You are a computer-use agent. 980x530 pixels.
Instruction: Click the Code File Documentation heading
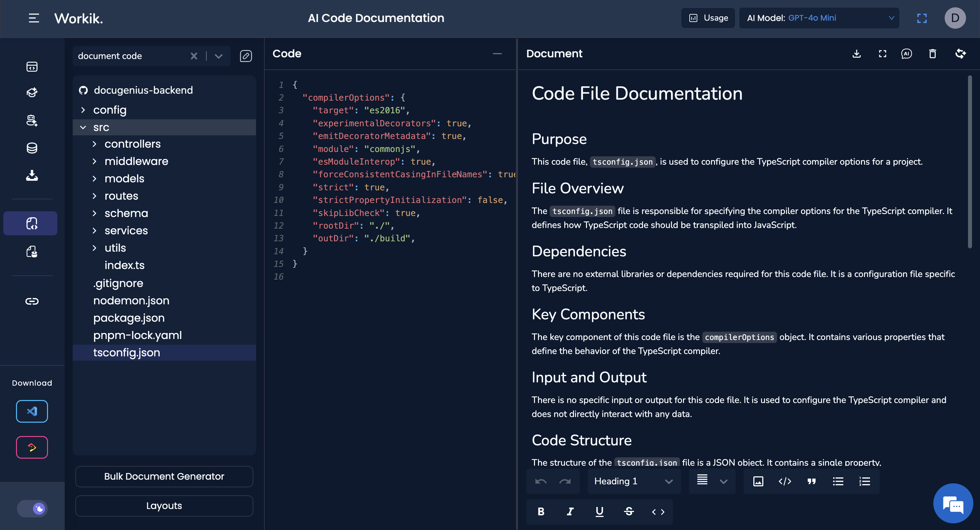(x=637, y=93)
